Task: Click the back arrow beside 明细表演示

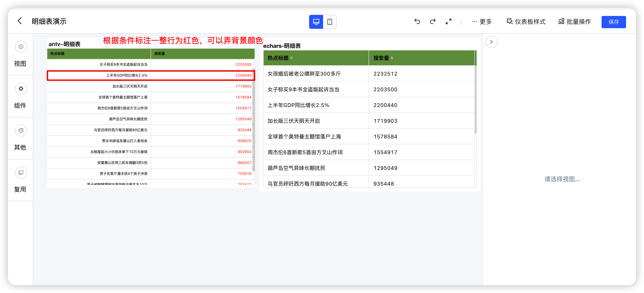Action: 20,21
